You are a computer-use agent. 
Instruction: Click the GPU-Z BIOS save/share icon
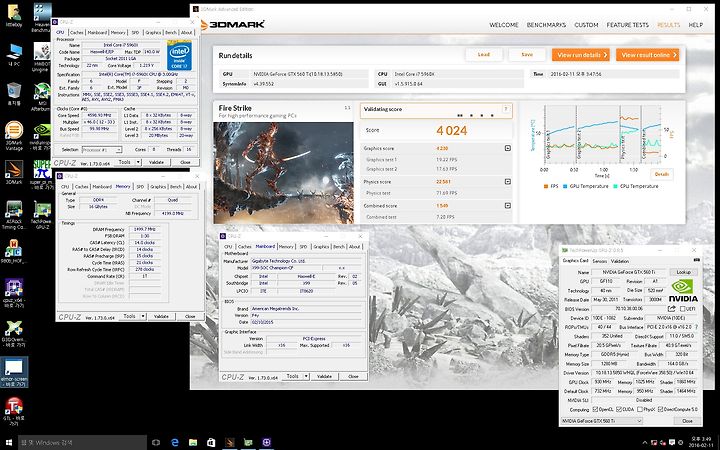tap(671, 309)
